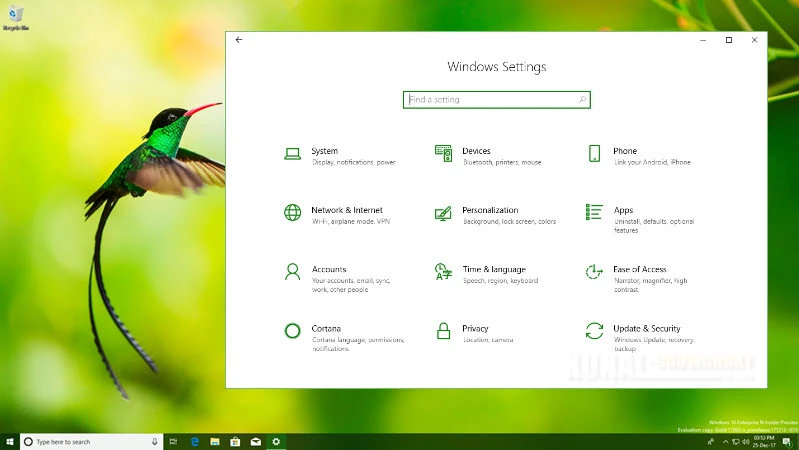This screenshot has width=799, height=450.
Task: Click 'Background, lock screen, colors' text
Action: click(509, 221)
